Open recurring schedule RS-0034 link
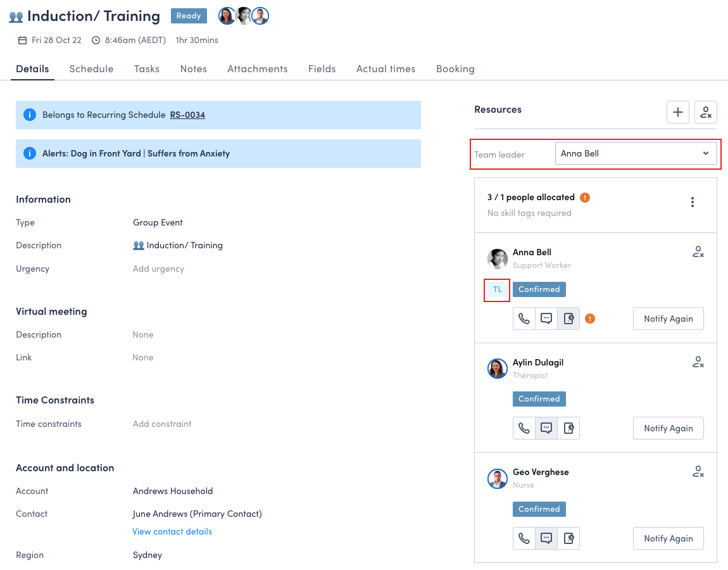 point(187,115)
